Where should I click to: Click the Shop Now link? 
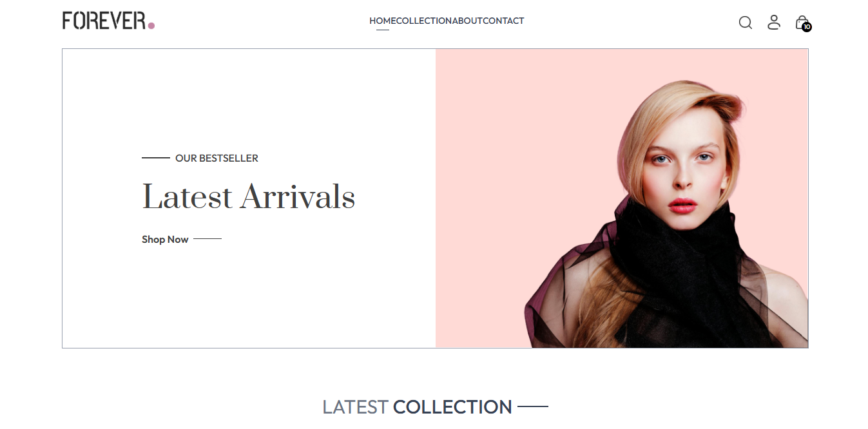[165, 239]
